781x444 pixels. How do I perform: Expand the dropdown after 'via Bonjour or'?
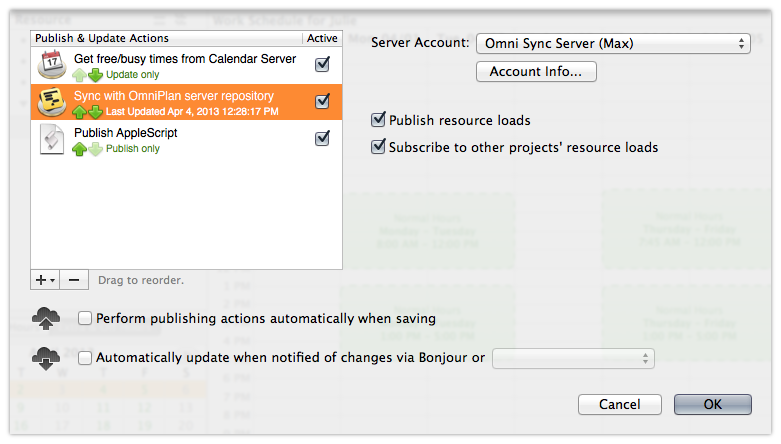coord(573,357)
